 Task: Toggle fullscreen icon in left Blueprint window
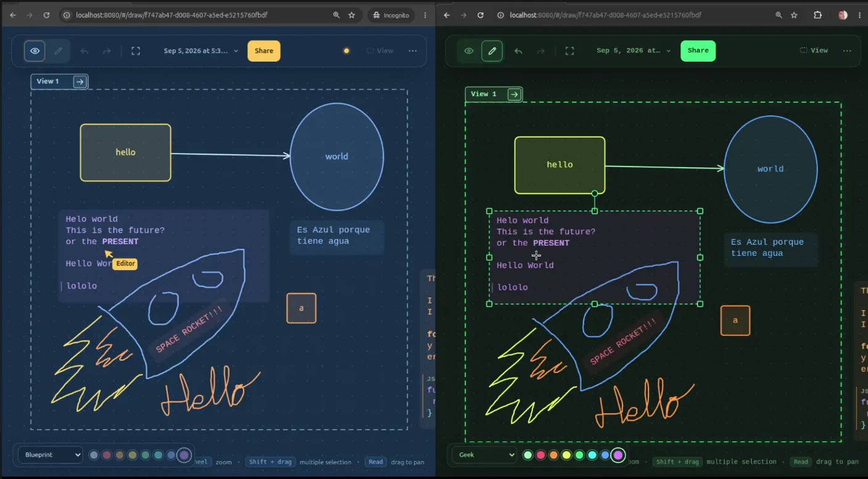click(x=136, y=51)
